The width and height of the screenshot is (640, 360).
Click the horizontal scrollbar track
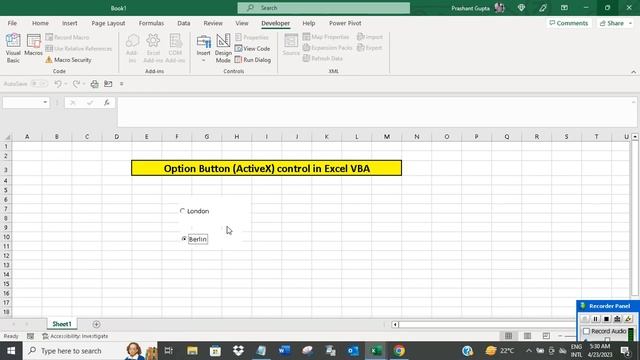(486, 324)
